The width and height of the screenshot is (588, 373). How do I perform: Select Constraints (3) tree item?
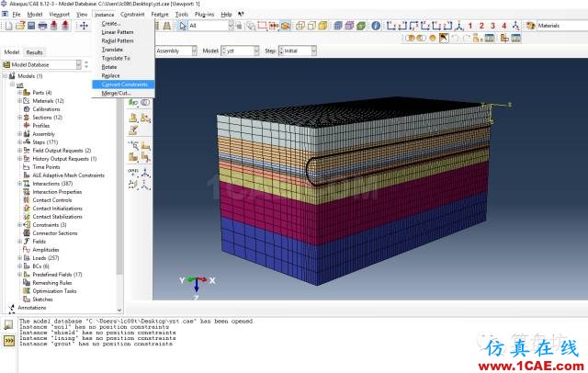click(x=49, y=224)
